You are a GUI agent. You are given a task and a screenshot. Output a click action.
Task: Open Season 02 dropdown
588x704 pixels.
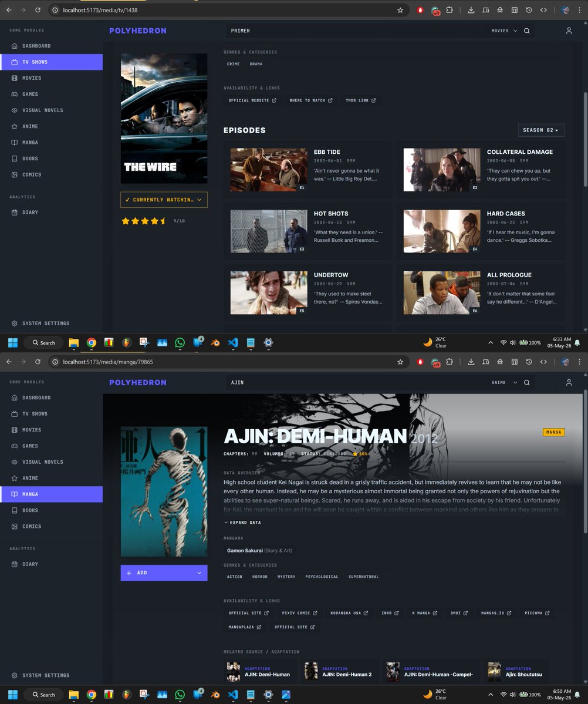coord(541,130)
